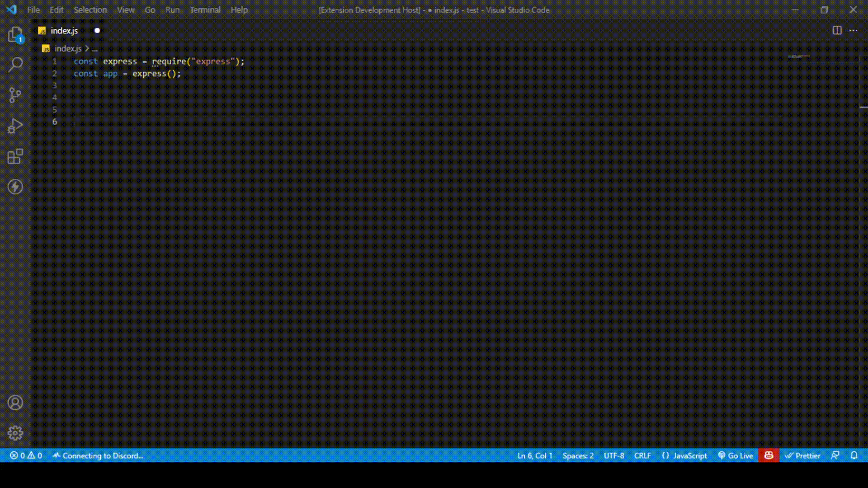Screen dimensions: 868x488
Task: Open the Thunder Client lightning icon
Action: (x=15, y=187)
